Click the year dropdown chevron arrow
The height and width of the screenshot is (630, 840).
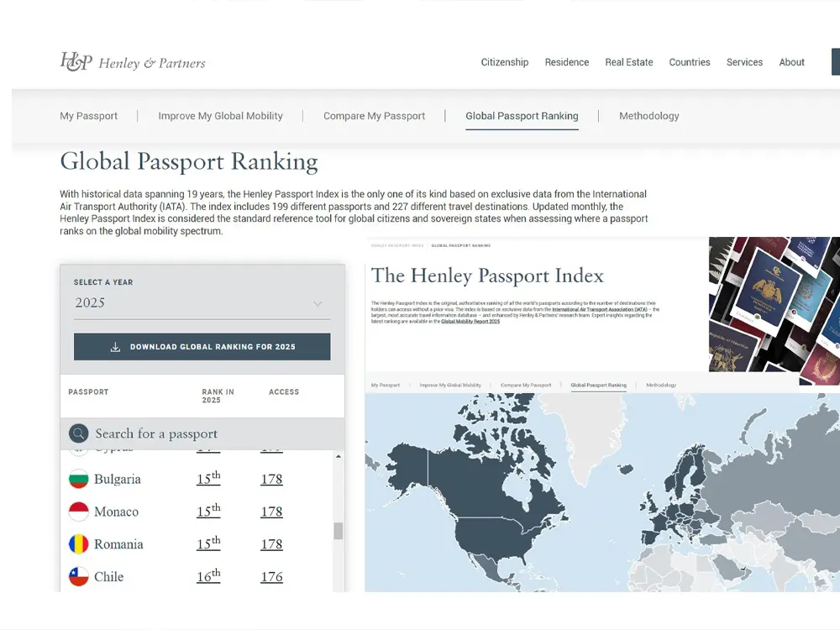pyautogui.click(x=318, y=304)
